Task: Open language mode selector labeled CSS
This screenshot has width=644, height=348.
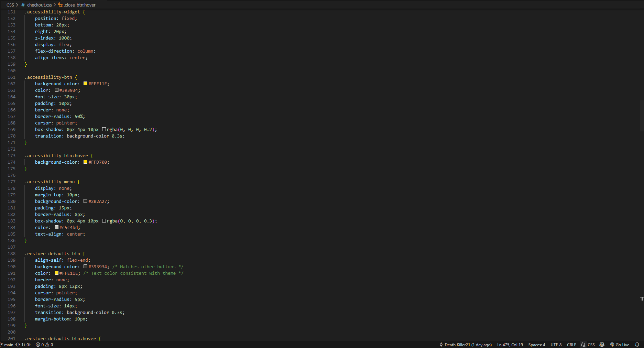Action: point(591,345)
